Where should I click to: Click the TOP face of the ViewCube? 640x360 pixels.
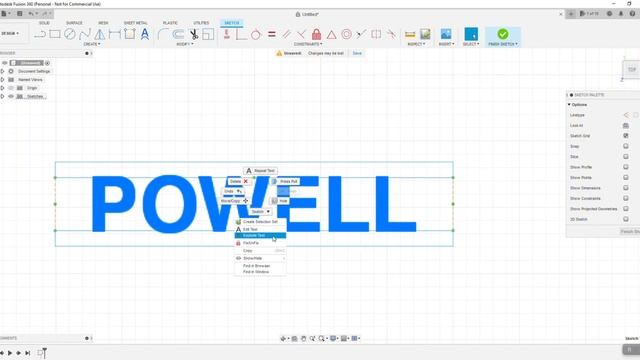(x=632, y=70)
